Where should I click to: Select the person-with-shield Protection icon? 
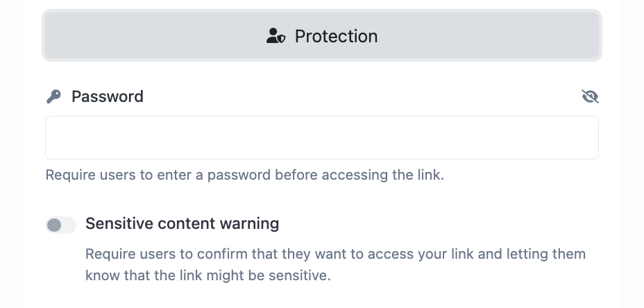(276, 36)
